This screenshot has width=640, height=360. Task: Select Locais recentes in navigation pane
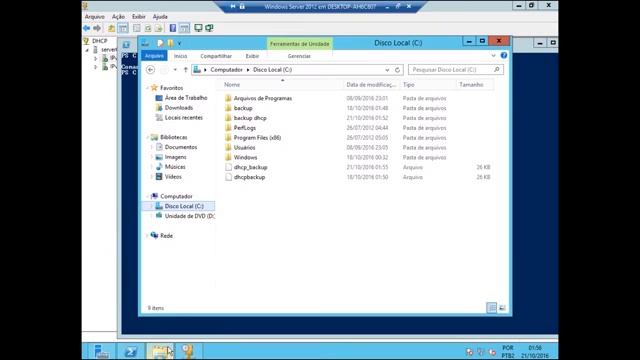click(x=184, y=118)
